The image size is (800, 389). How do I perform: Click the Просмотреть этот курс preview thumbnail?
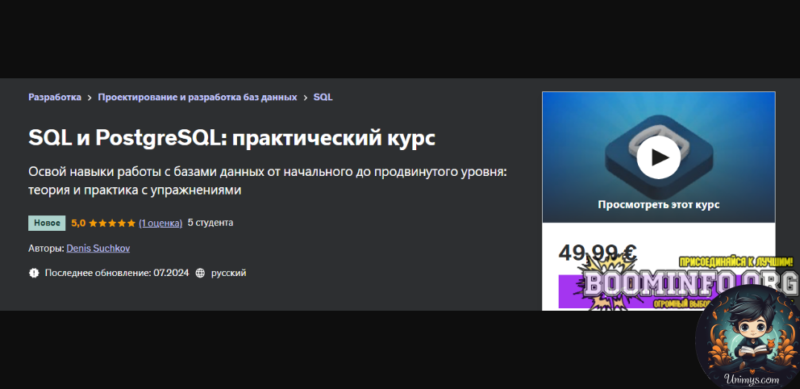tap(659, 157)
